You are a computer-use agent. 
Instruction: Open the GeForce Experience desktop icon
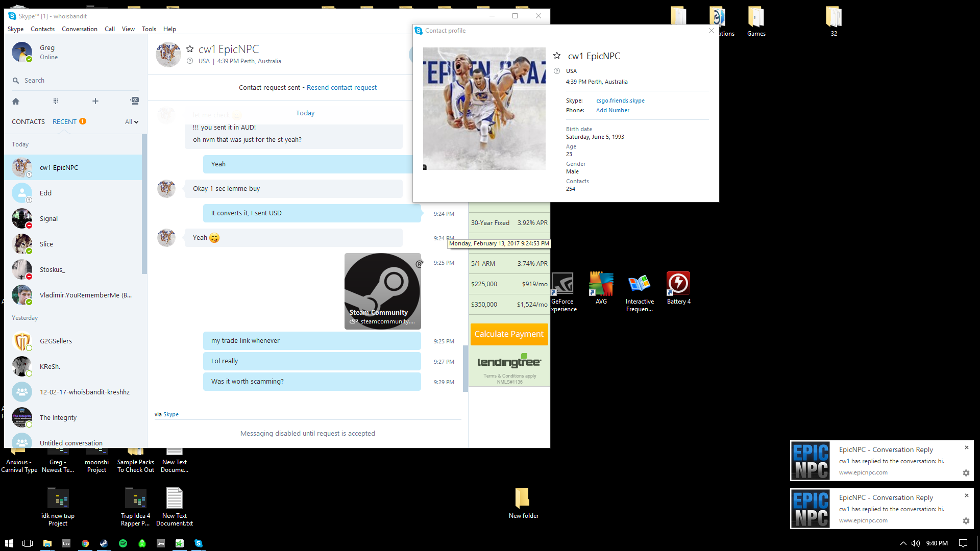pyautogui.click(x=563, y=292)
